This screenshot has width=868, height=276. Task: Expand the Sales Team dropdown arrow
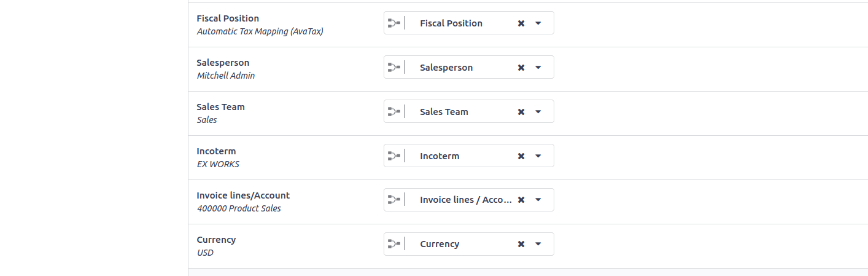click(538, 112)
